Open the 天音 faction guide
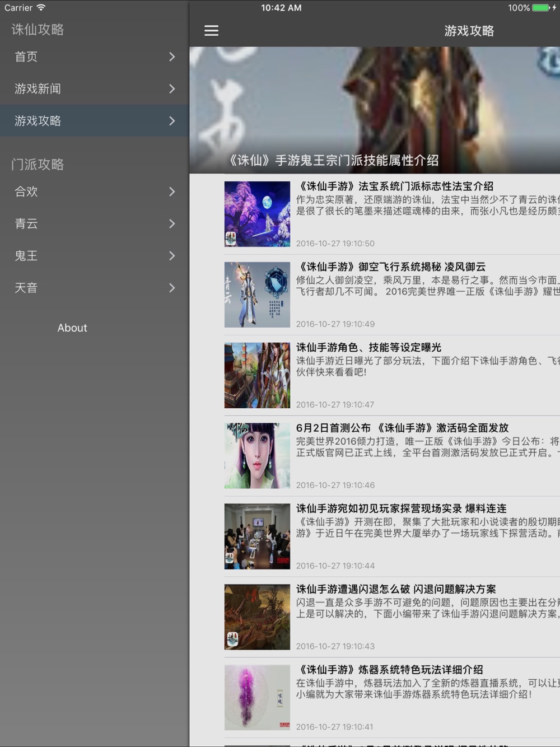The image size is (560, 747). click(x=95, y=288)
